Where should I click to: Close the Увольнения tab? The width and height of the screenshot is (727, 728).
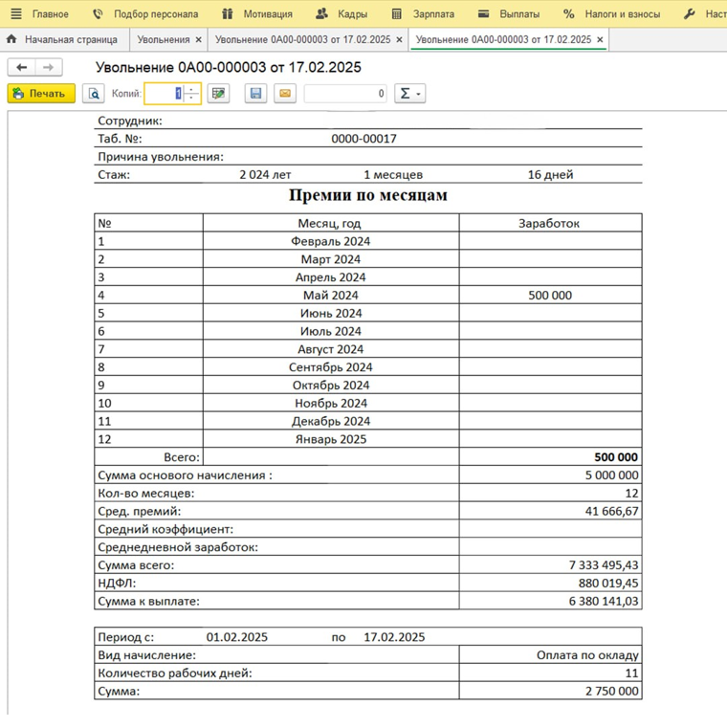coord(198,40)
